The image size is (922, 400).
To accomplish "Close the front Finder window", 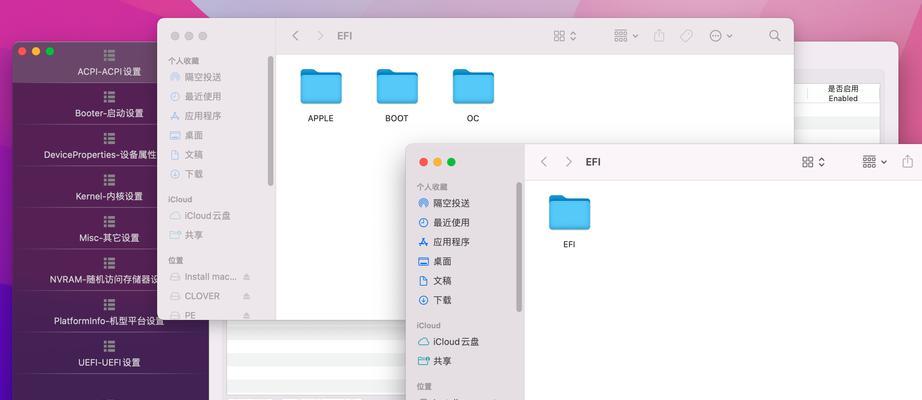I will tap(423, 162).
